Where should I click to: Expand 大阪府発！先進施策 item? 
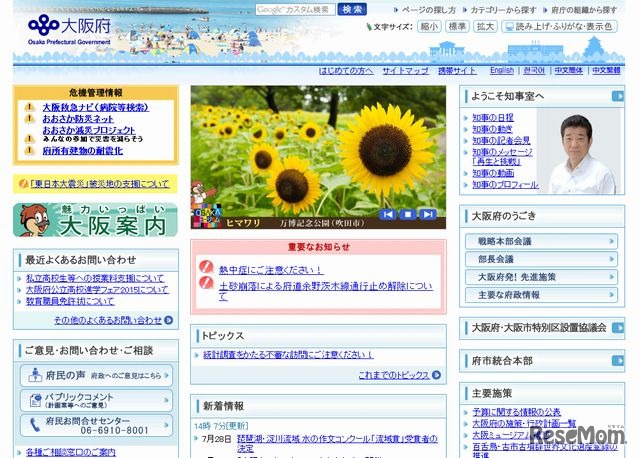[x=541, y=277]
